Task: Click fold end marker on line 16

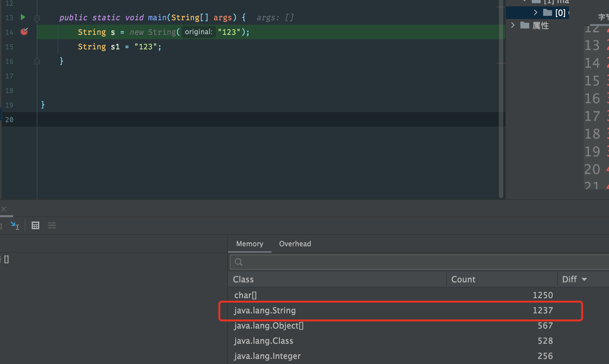Action: click(x=37, y=61)
